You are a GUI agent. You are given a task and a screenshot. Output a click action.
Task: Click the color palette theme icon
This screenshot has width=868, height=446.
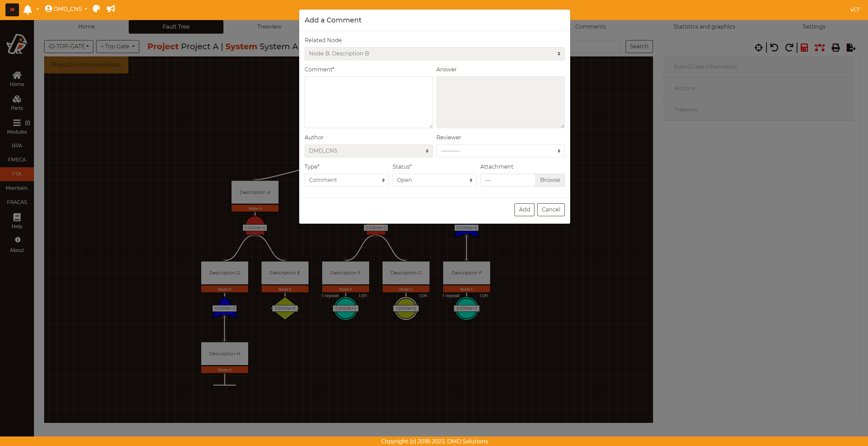tap(96, 9)
